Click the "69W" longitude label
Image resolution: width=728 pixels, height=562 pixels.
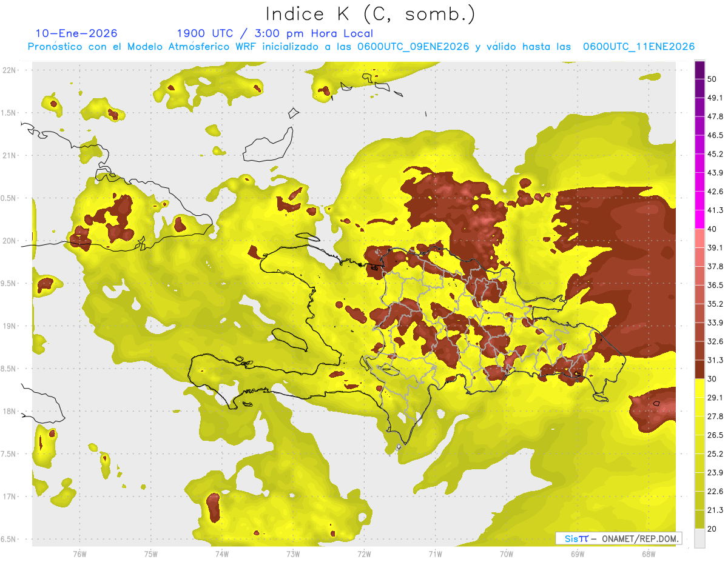coord(578,554)
